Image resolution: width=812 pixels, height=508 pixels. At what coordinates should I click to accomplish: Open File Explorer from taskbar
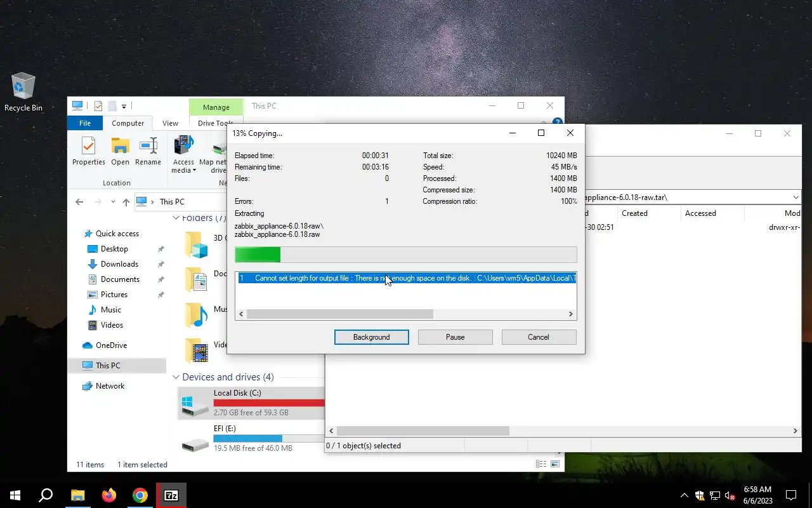[77, 495]
